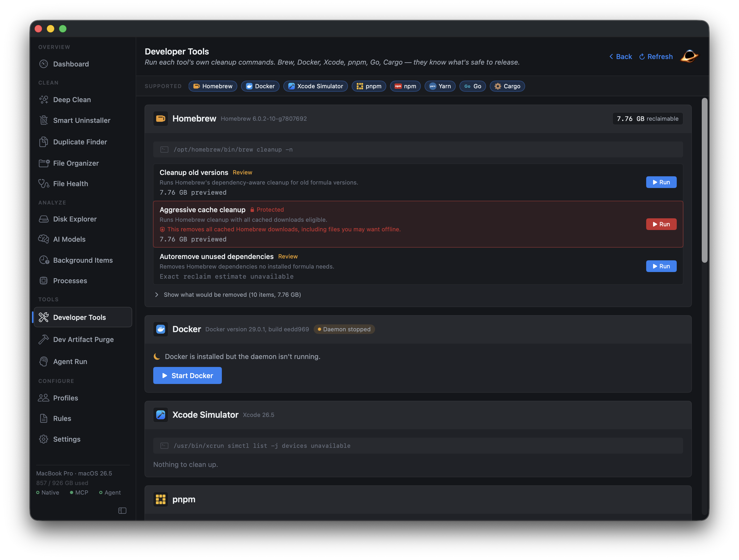
Task: Click the Agent status indicator
Action: 110,492
